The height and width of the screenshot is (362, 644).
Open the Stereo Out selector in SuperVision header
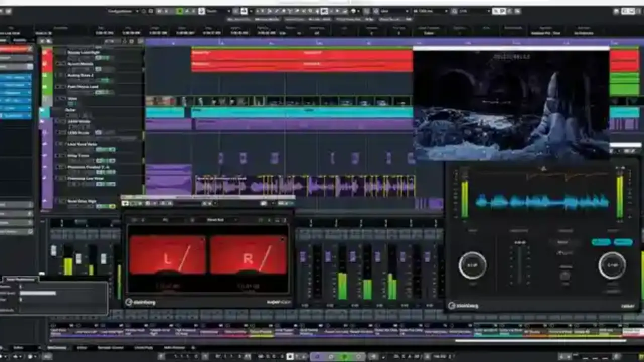pos(215,220)
